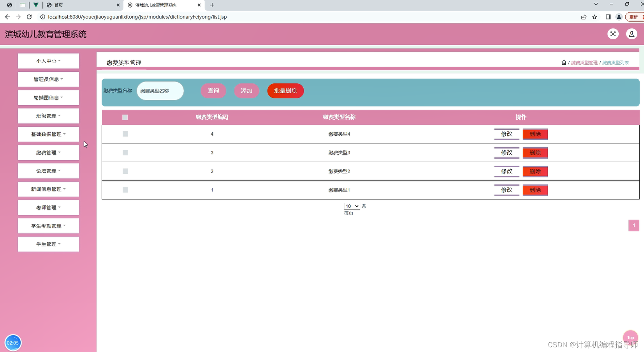Expand the 基础数据管理 sidebar menu

click(x=48, y=134)
